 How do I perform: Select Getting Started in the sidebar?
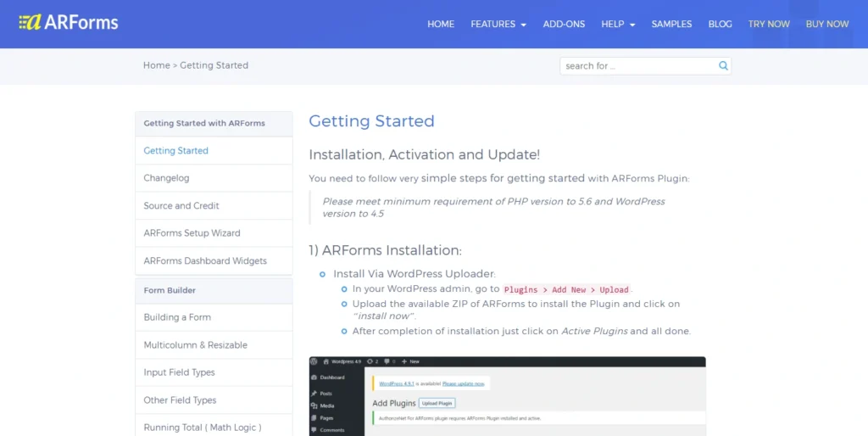(x=214, y=151)
